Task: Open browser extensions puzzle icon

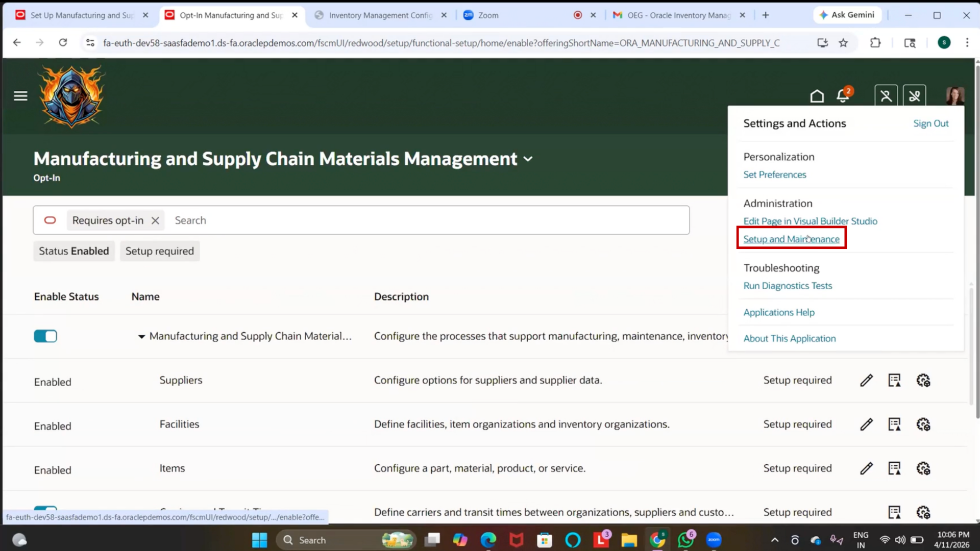Action: [875, 43]
